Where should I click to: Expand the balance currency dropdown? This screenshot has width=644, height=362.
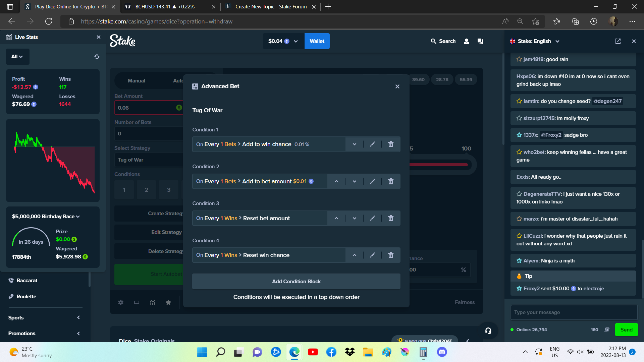point(296,41)
